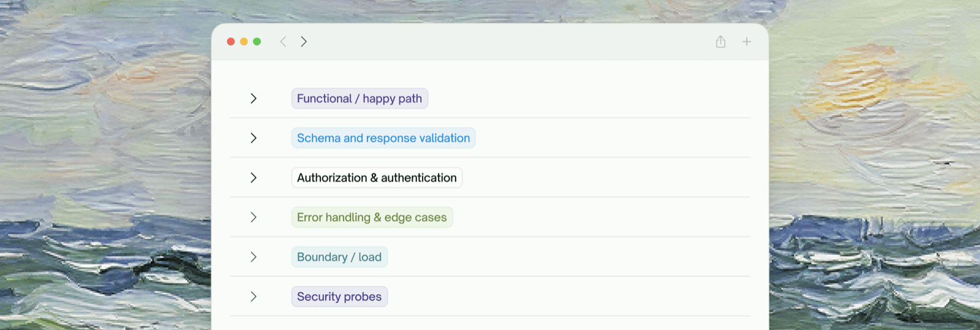Go forward with the right arrow
Image resolution: width=980 pixels, height=330 pixels.
click(304, 42)
